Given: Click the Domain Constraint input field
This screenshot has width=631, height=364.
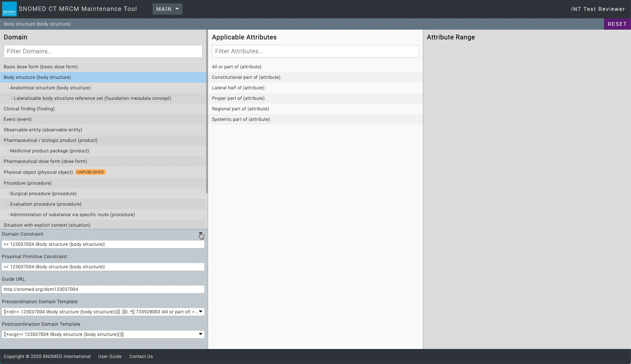Looking at the screenshot, I should 103,244.
